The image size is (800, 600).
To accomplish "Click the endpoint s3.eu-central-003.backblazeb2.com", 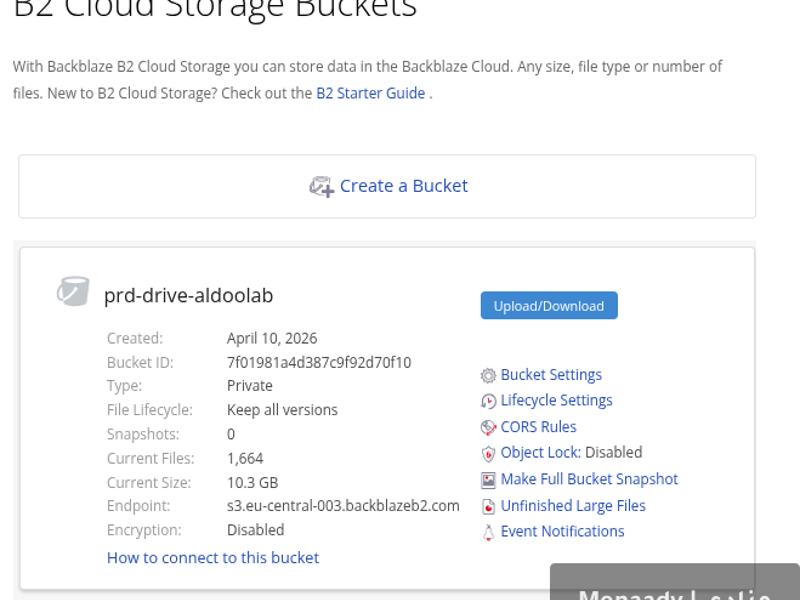I will (343, 506).
